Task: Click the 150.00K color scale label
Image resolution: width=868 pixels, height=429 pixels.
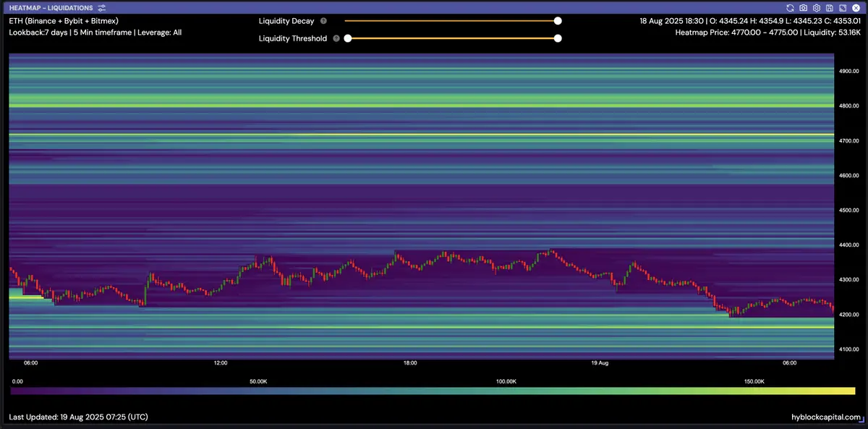Action: [754, 381]
